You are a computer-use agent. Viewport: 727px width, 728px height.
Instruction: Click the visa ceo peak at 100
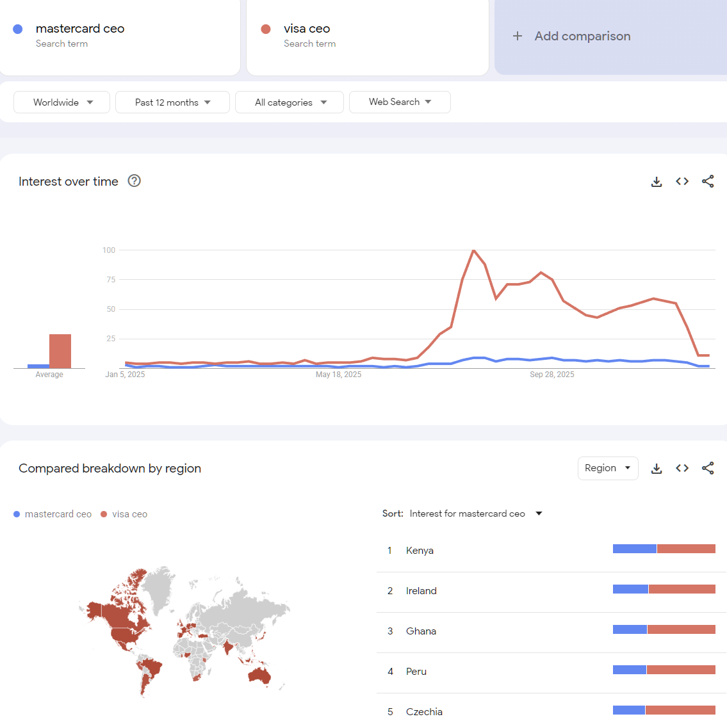click(473, 251)
